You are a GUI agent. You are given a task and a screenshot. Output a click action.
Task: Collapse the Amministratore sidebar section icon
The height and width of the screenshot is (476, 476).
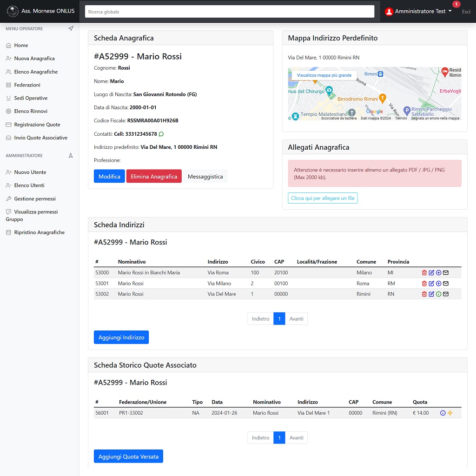(x=71, y=156)
